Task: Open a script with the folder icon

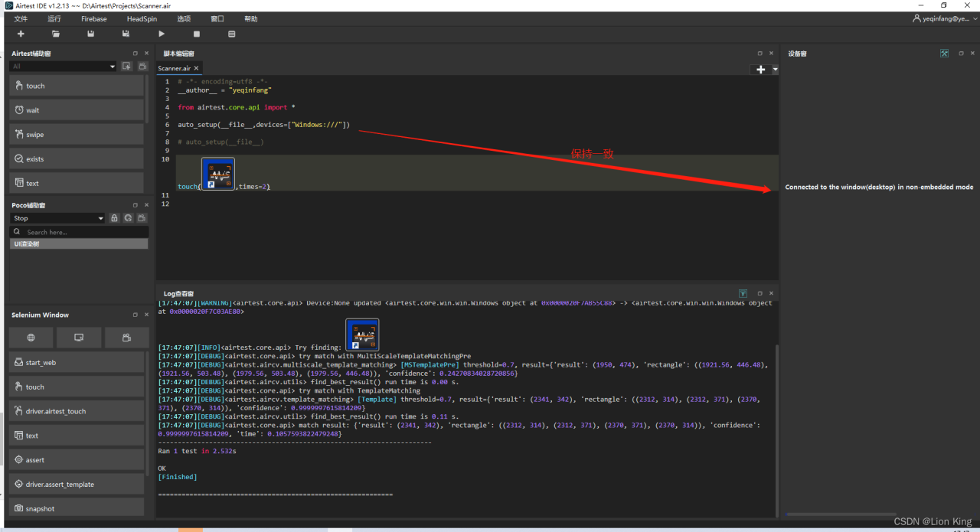Action: point(56,34)
